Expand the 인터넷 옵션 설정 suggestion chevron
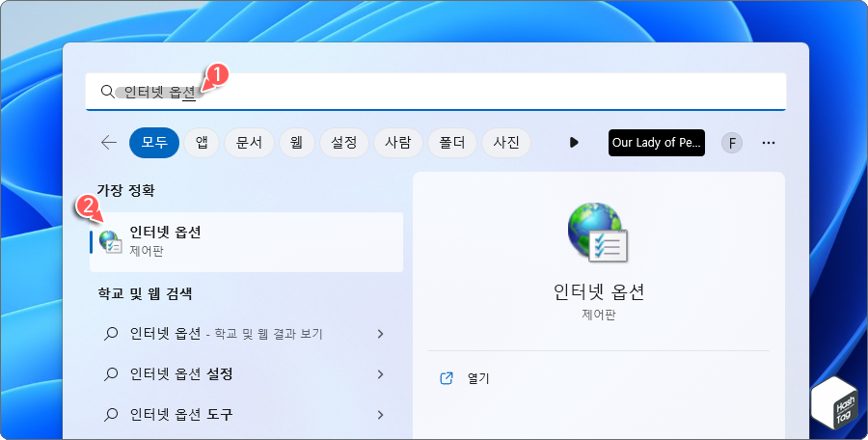This screenshot has height=440, width=868. click(380, 374)
